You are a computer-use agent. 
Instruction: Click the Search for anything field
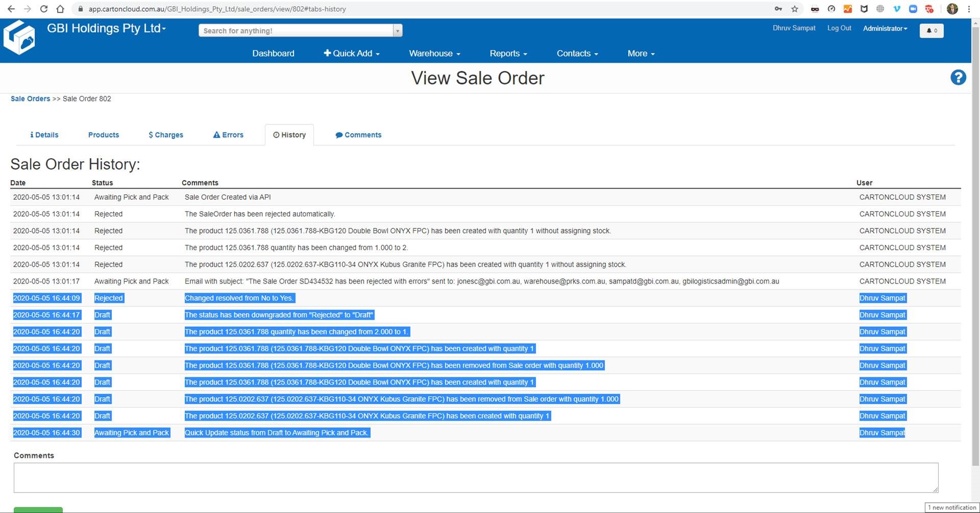coord(296,31)
